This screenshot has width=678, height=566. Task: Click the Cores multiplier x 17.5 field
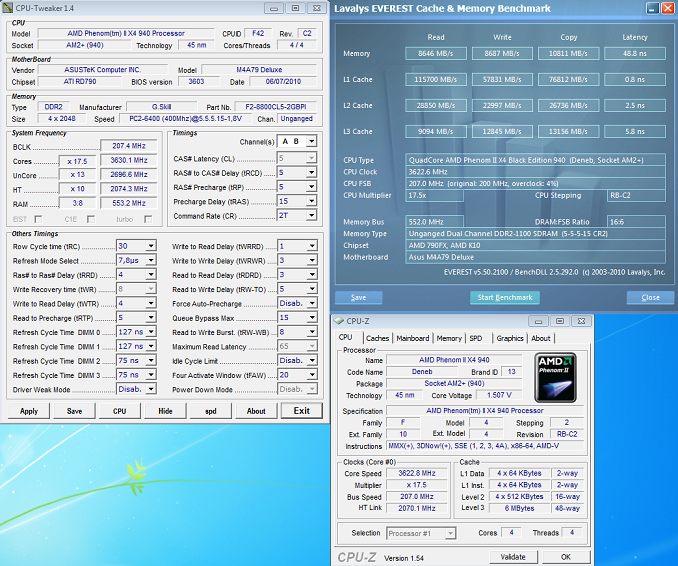77,161
